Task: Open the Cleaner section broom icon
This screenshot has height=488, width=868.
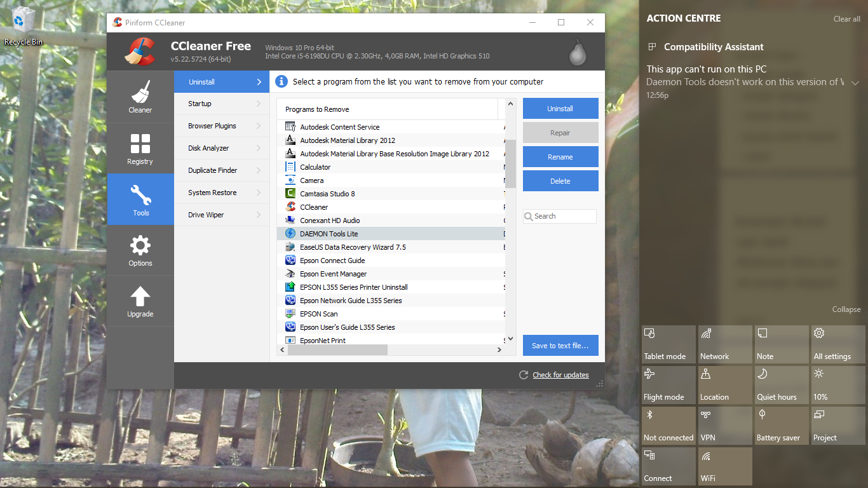Action: pyautogui.click(x=140, y=92)
